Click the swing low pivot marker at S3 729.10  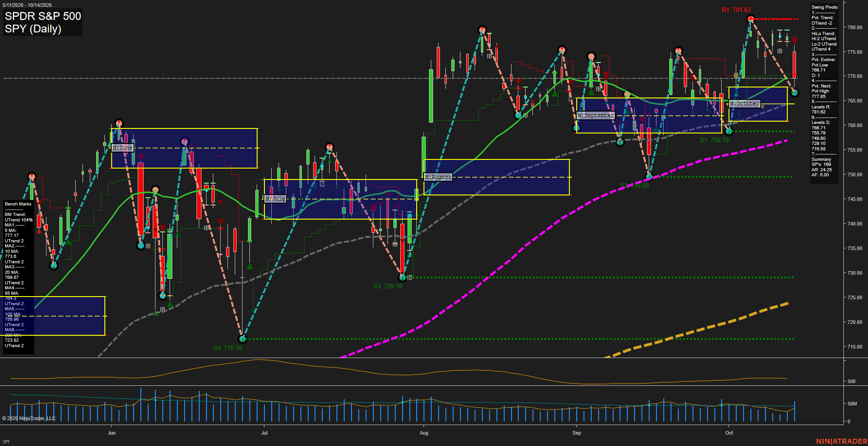coord(402,277)
